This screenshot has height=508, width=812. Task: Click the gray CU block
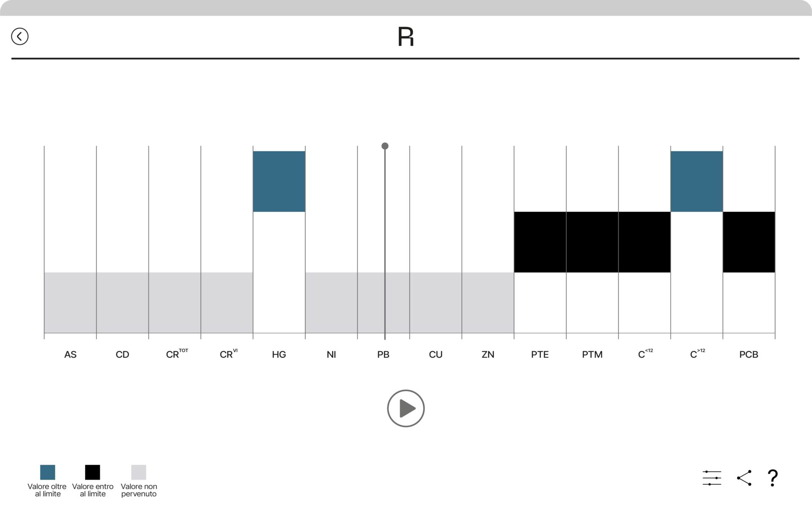[436, 302]
